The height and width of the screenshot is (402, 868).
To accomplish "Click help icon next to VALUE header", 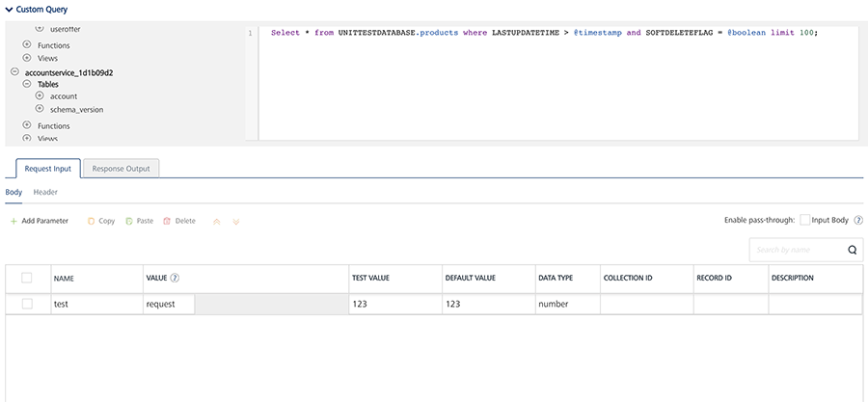I will coord(176,278).
